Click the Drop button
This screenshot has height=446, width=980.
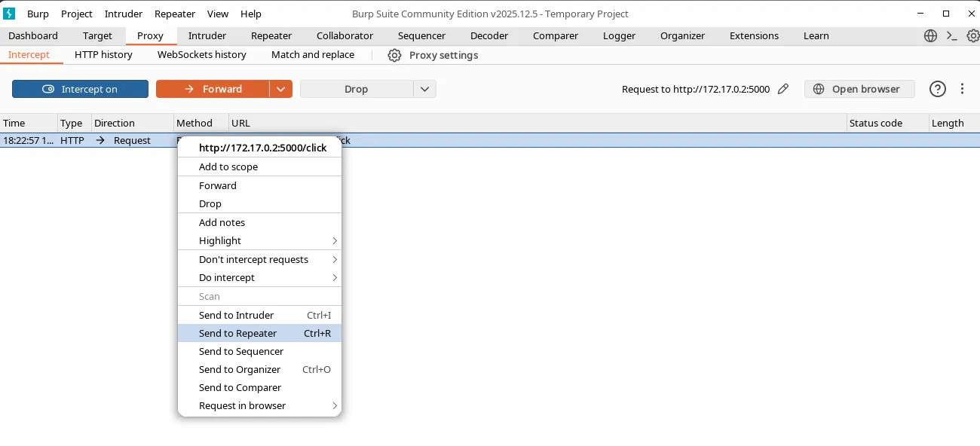click(x=357, y=89)
